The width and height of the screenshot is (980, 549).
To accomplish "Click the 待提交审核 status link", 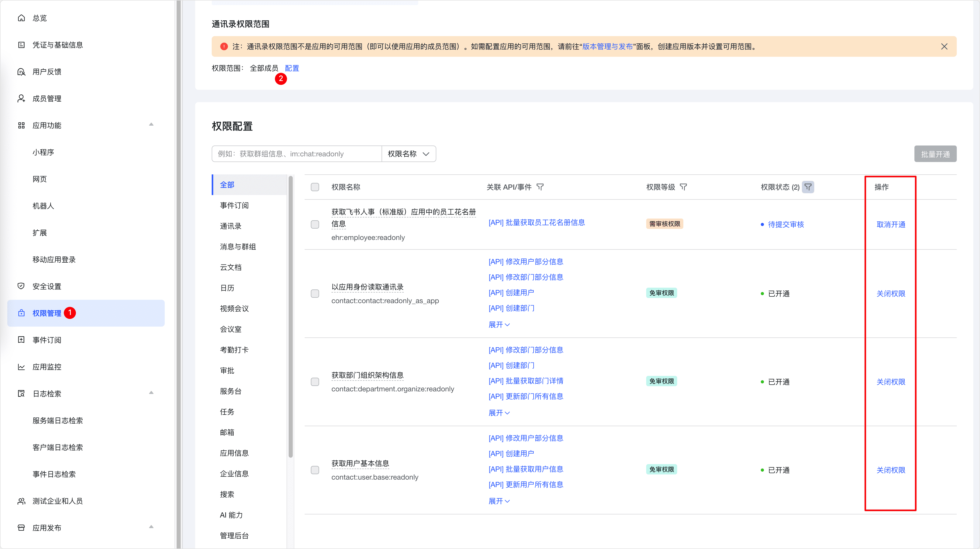I will point(786,224).
